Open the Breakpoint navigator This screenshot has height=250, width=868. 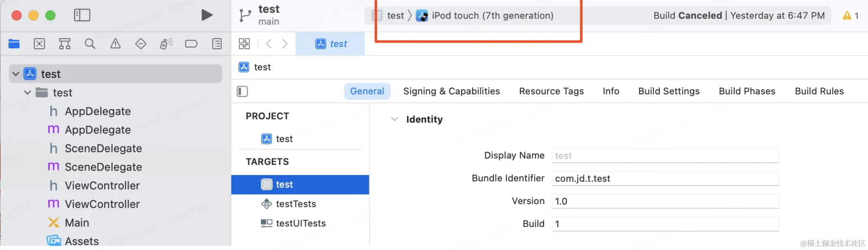191,44
